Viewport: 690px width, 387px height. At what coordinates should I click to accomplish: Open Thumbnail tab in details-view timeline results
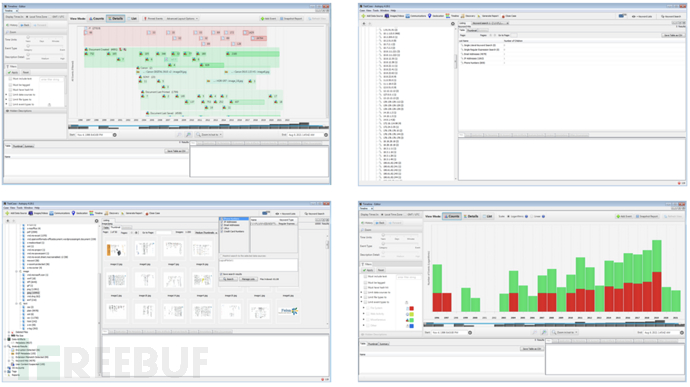click(x=17, y=146)
